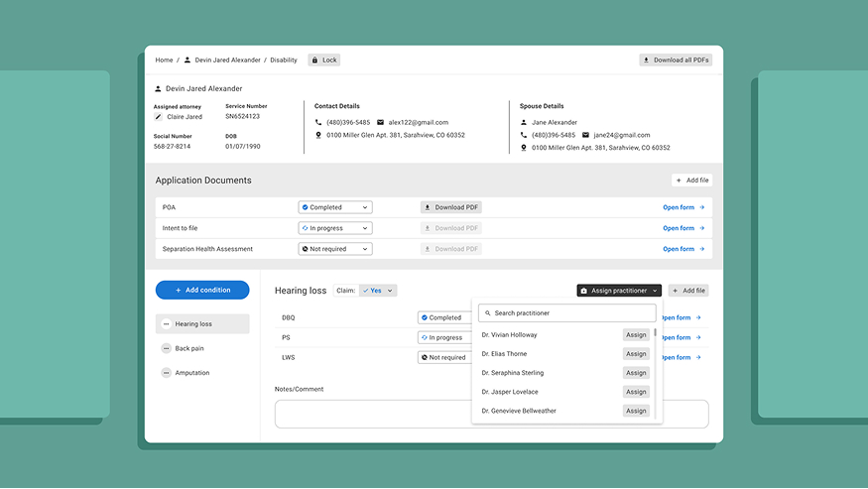Click briefcase icon in Assign practitioner
868x489 pixels.
click(583, 291)
